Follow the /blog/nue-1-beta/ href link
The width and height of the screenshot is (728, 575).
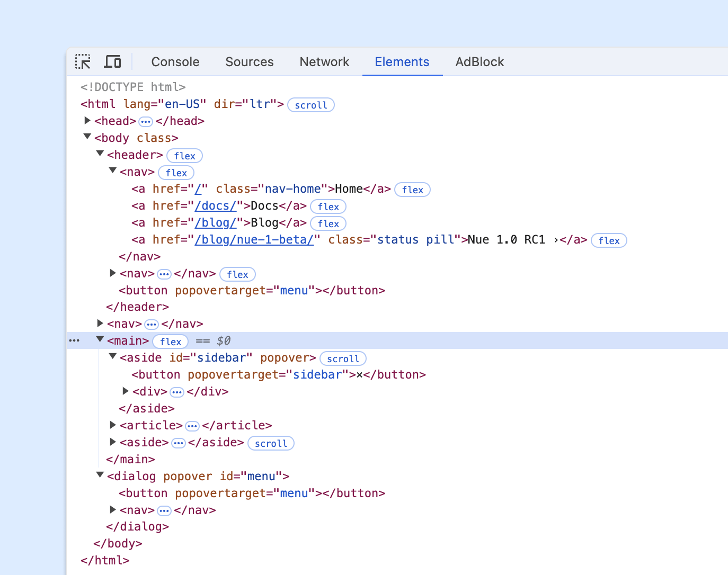click(x=254, y=240)
